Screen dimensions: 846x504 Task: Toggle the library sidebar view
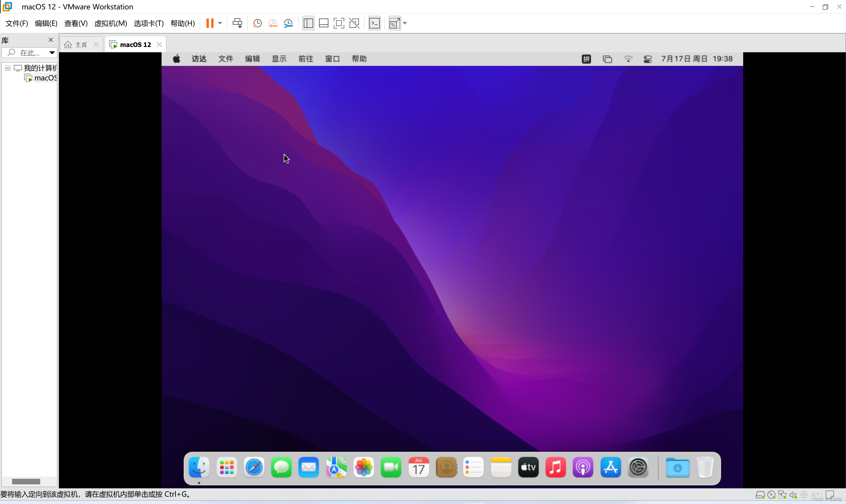pos(308,23)
